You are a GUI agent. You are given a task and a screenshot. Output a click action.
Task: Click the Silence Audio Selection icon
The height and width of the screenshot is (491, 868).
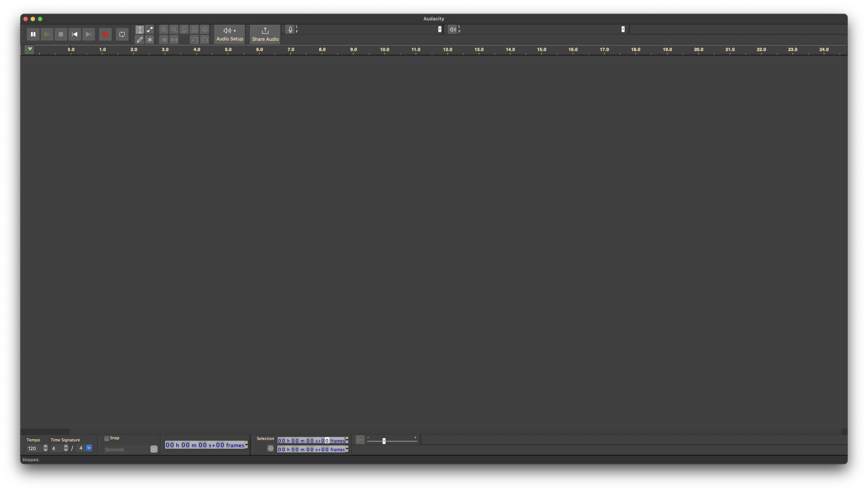pos(174,39)
